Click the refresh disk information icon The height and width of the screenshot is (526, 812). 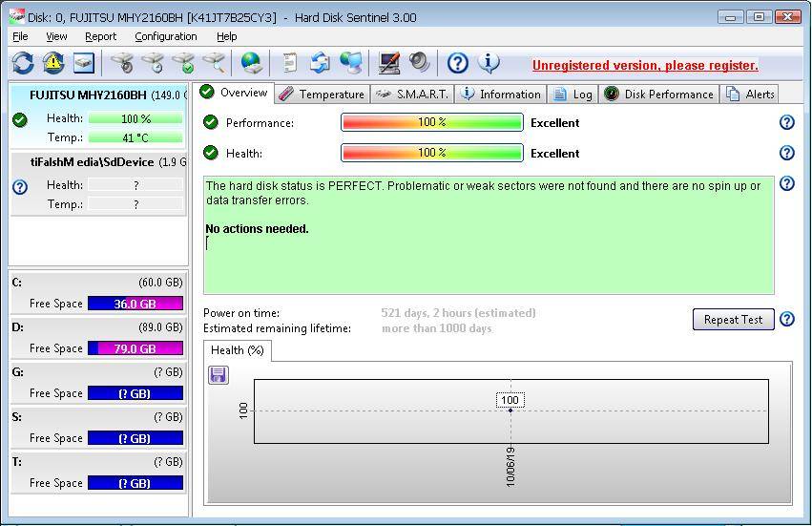pos(23,63)
